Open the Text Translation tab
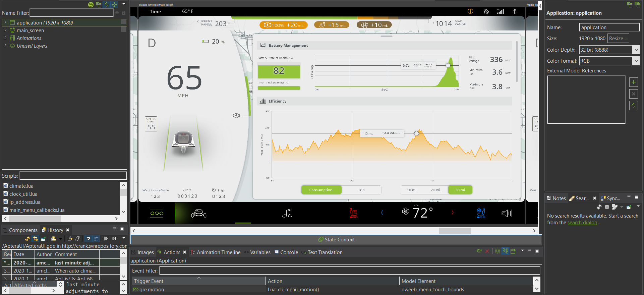644x295 pixels. 322,252
